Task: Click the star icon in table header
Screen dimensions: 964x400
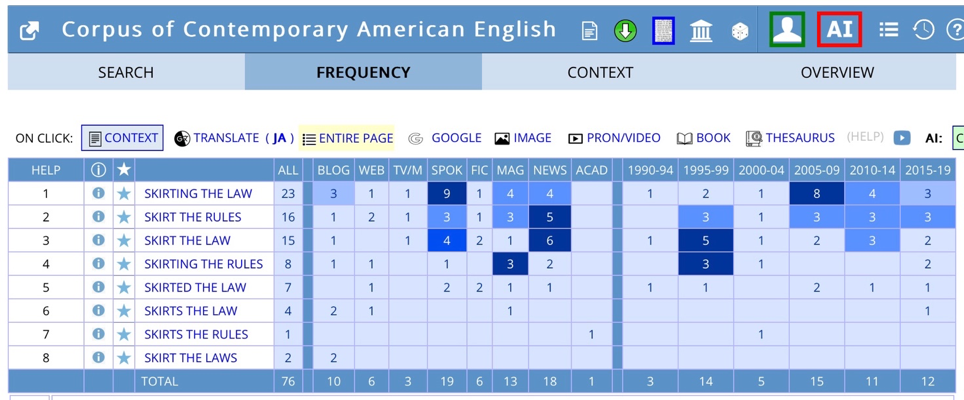Action: pos(124,170)
